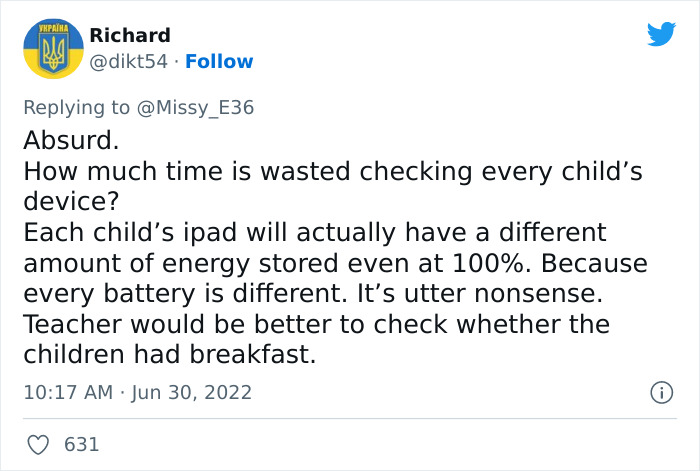700x471 pixels.
Task: Click the 'amount of energy stored' line
Action: (x=334, y=264)
